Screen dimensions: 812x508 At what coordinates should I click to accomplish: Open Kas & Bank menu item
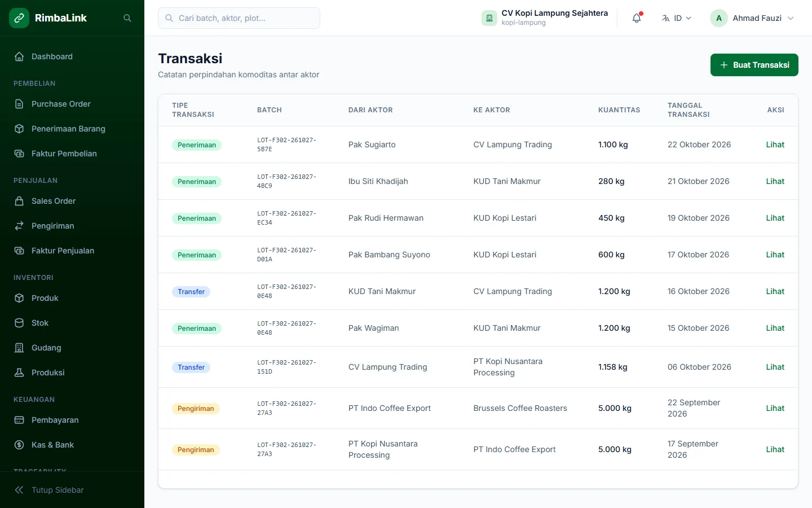tap(72, 445)
